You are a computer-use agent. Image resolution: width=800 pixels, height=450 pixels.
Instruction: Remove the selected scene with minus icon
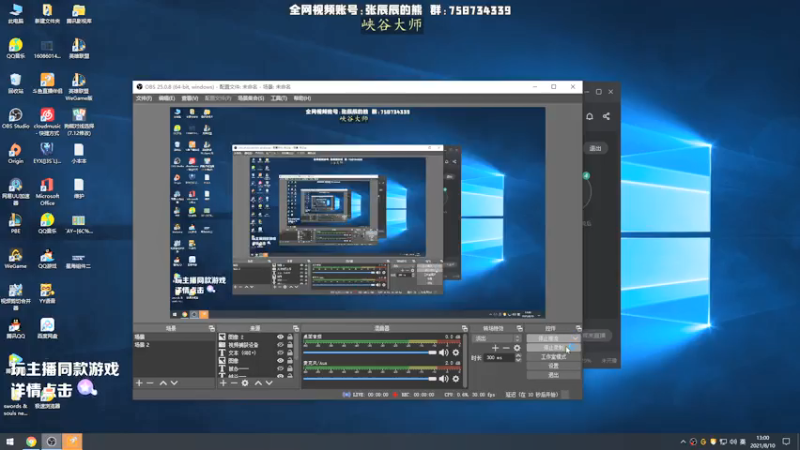tap(150, 383)
